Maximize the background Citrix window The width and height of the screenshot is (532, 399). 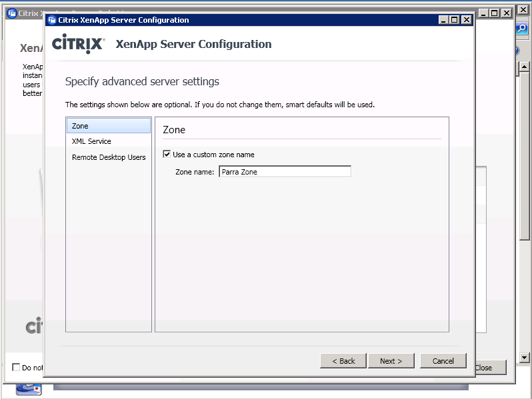click(495, 13)
